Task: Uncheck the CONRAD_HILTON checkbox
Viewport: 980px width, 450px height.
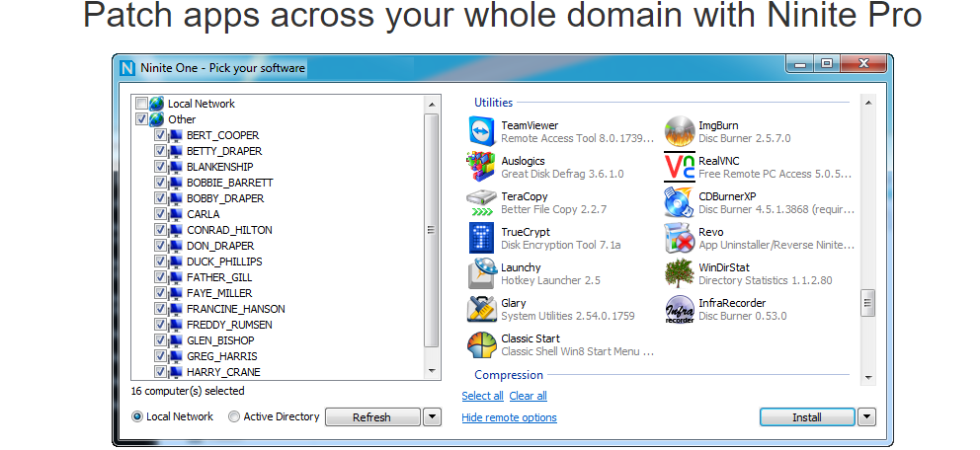Action: (x=160, y=230)
